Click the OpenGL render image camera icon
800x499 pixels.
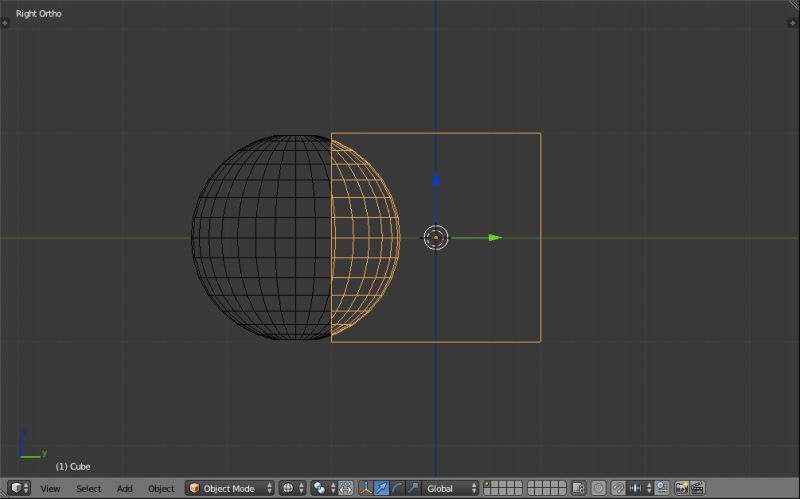682,488
